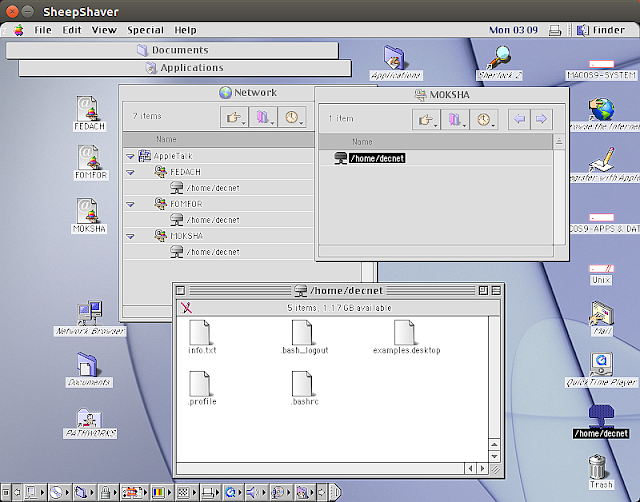
Task: Select /home/decnet volume under FEDACH
Action: click(x=205, y=188)
